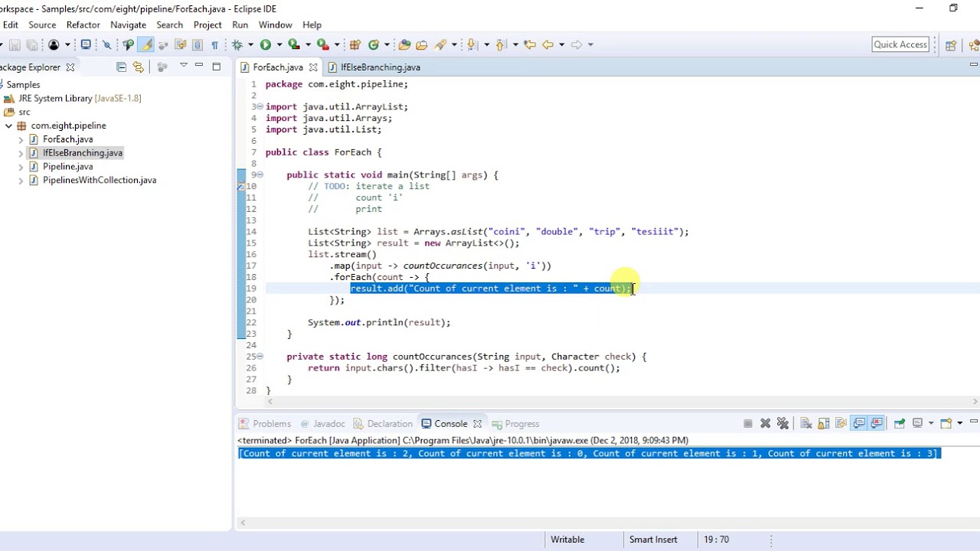Open the Debug button's dropdown arrow
Viewport: 980px width, 551px height.
[x=250, y=44]
